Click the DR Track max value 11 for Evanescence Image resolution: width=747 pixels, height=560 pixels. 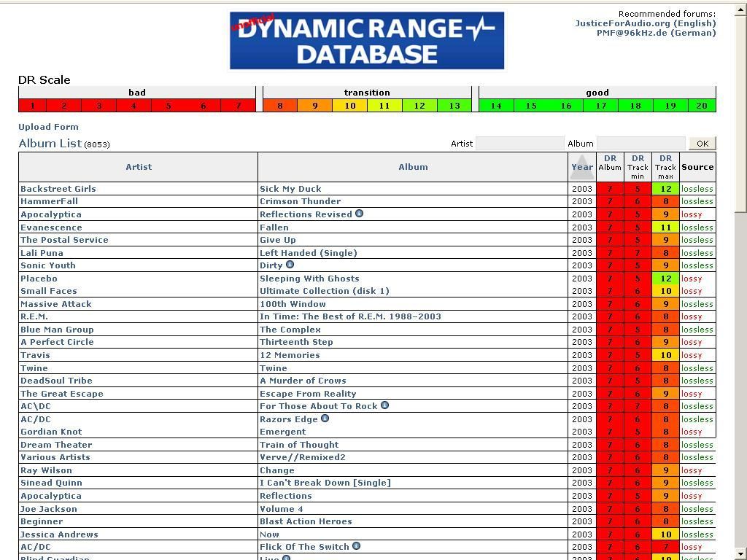(x=665, y=227)
